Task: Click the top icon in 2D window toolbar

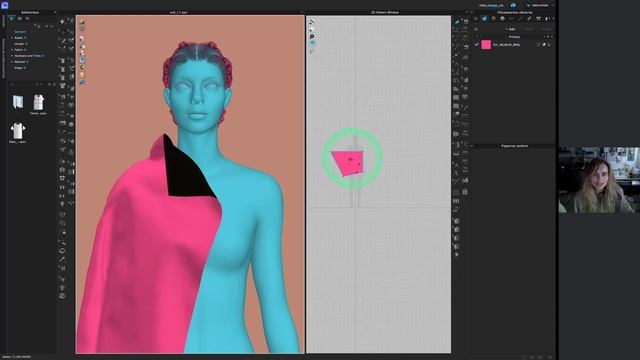Action: point(312,22)
